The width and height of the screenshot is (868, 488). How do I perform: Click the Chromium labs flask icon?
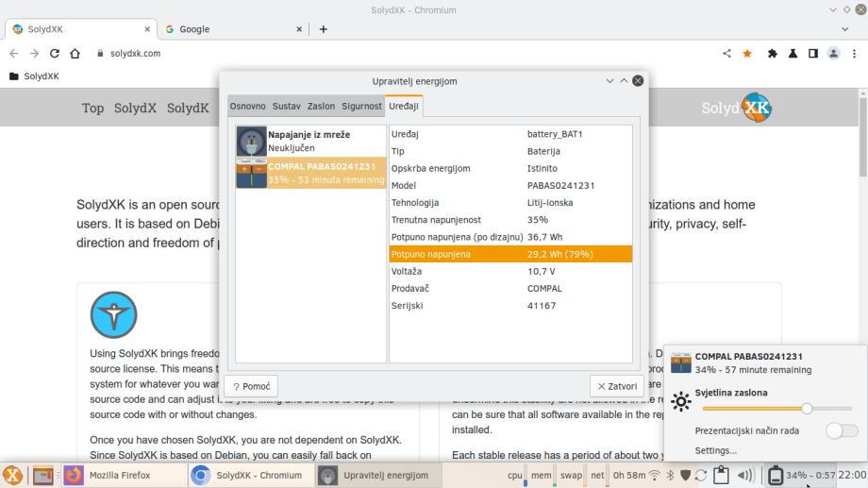(793, 53)
